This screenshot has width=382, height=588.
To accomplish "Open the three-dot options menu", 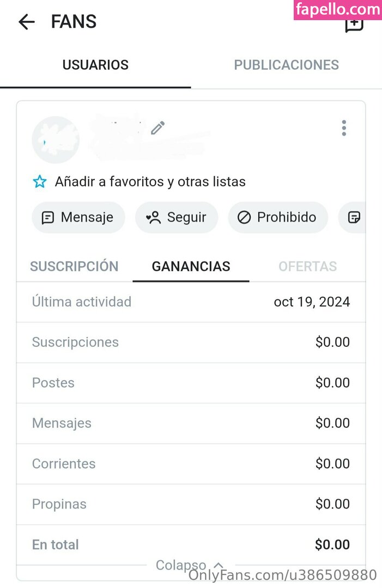I will tap(343, 128).
